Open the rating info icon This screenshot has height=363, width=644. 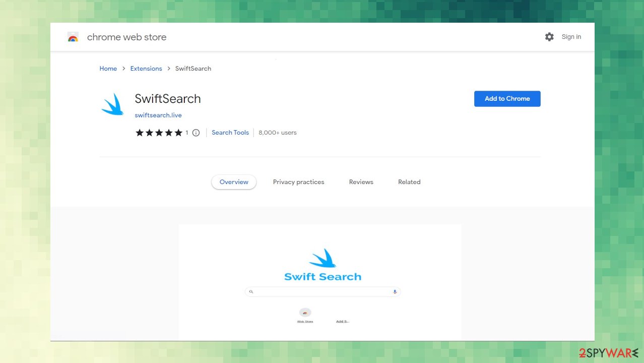click(196, 133)
